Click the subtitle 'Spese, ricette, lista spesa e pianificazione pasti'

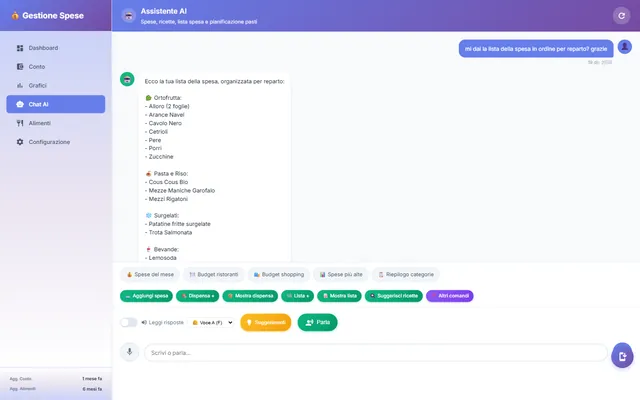point(199,22)
